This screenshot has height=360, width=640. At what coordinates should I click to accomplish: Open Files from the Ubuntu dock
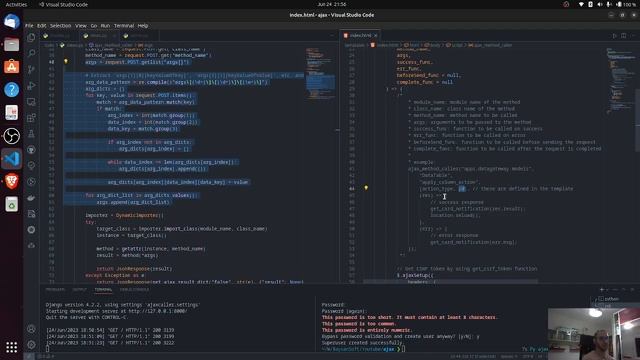pos(11,44)
